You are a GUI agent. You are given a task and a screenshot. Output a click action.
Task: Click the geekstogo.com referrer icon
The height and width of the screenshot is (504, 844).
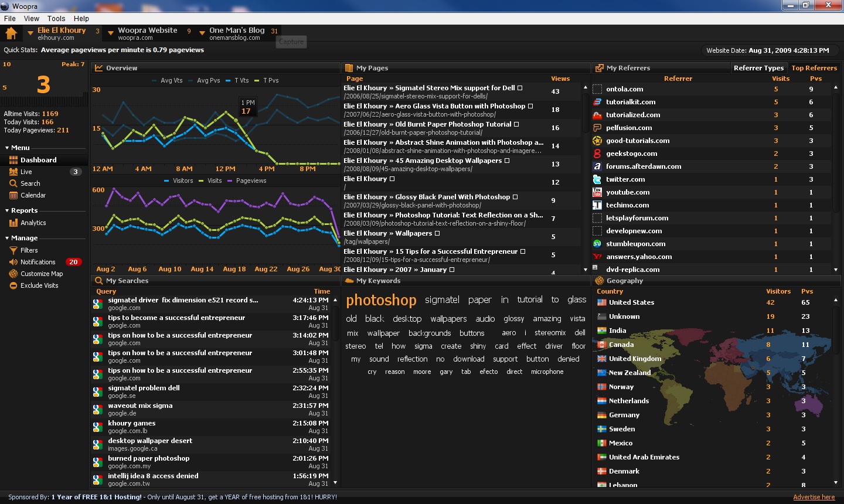(x=597, y=154)
